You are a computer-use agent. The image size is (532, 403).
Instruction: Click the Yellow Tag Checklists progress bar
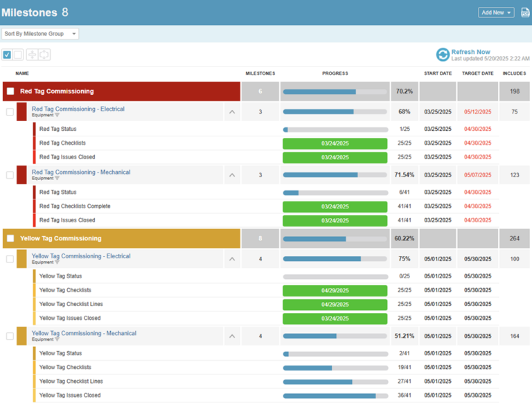[335, 368]
